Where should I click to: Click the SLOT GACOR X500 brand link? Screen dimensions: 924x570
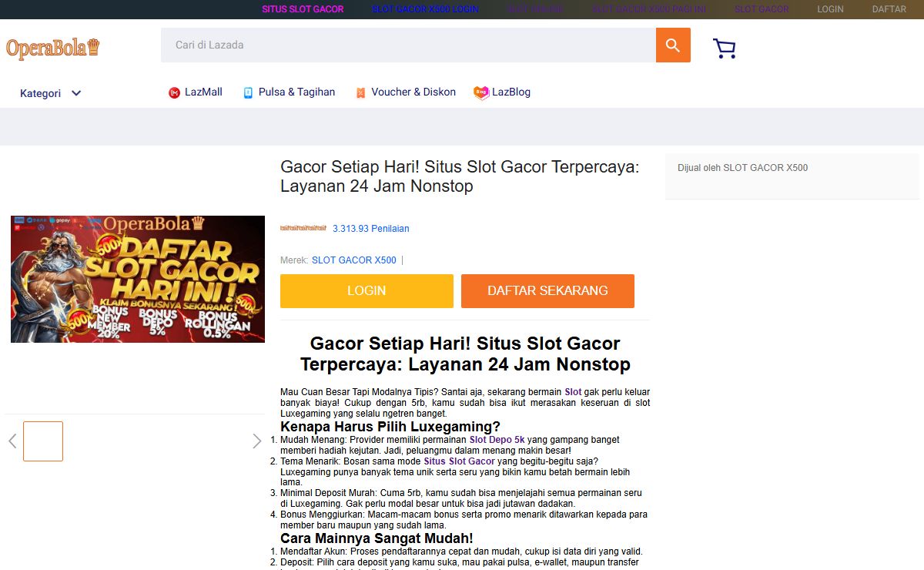pyautogui.click(x=354, y=260)
